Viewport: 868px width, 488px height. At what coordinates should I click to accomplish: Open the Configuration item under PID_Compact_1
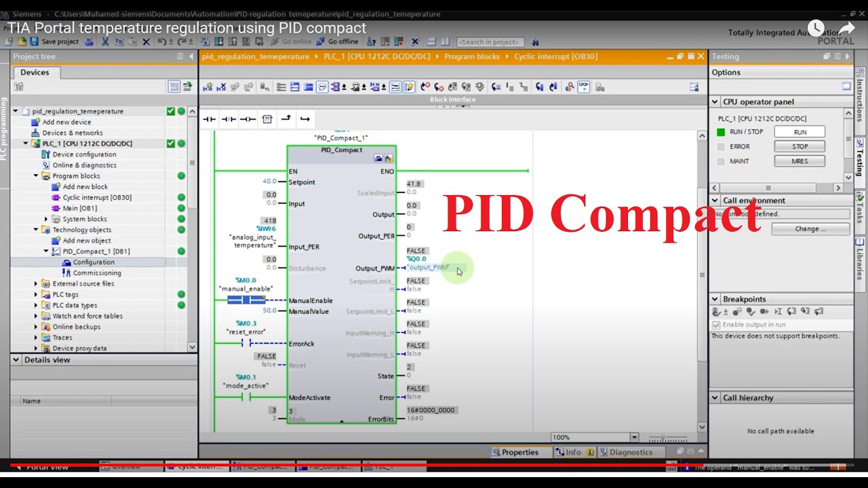coord(94,262)
